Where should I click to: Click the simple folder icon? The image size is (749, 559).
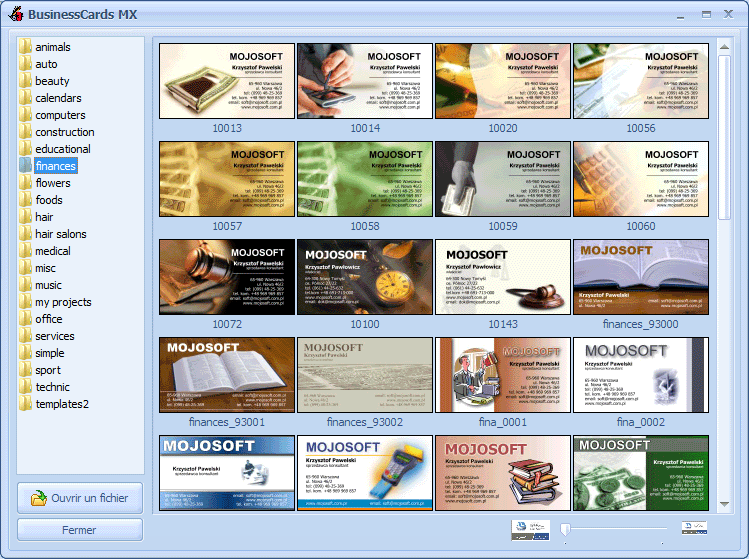[25, 353]
